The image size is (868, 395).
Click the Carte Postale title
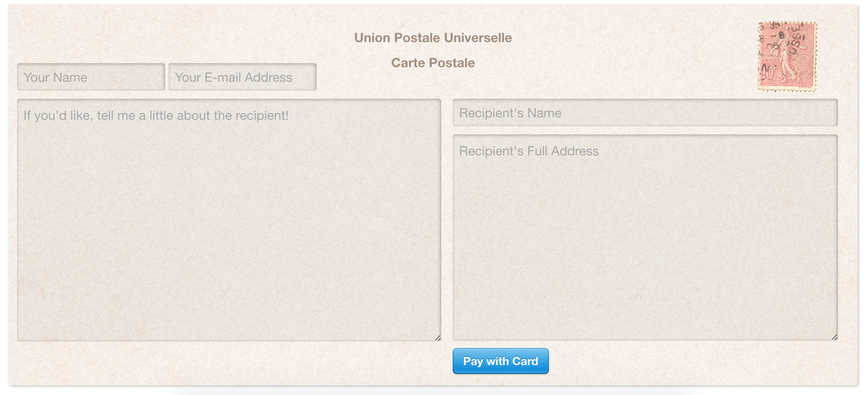433,63
